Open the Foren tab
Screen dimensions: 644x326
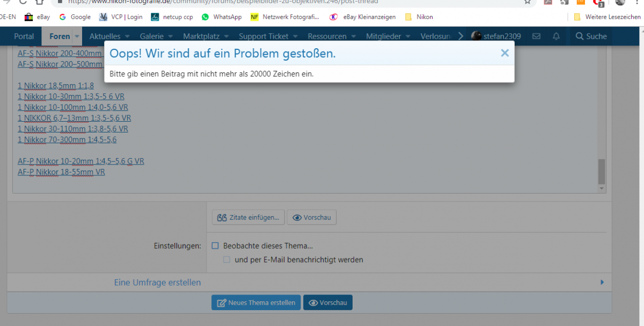[x=60, y=36]
